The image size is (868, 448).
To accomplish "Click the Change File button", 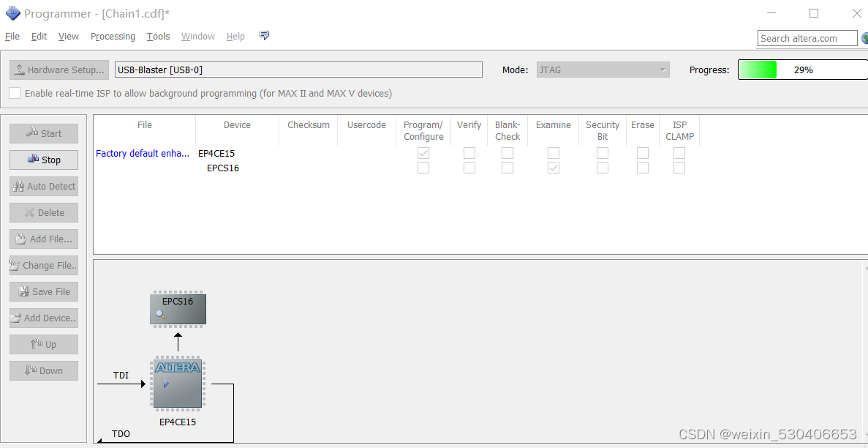I will (x=44, y=265).
